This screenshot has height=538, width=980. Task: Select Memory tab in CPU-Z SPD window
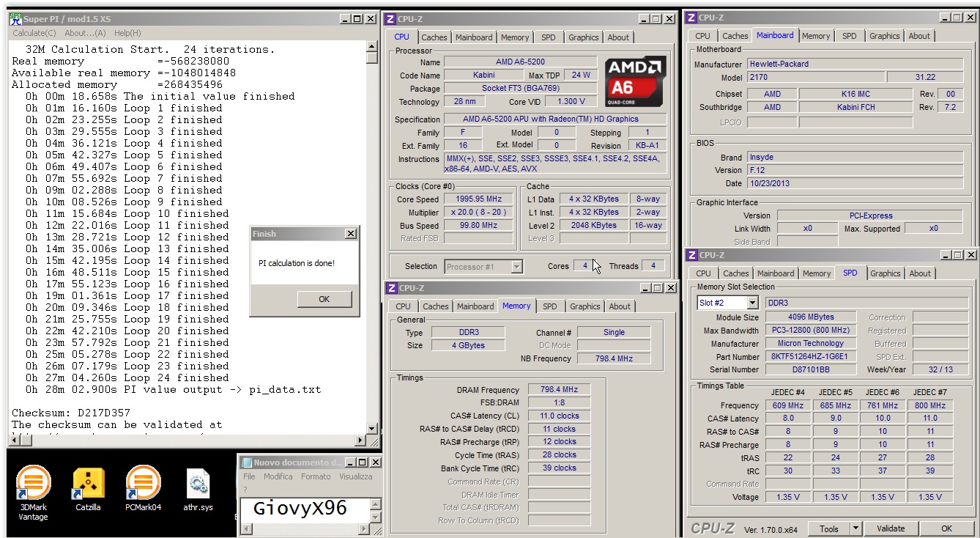coord(817,273)
